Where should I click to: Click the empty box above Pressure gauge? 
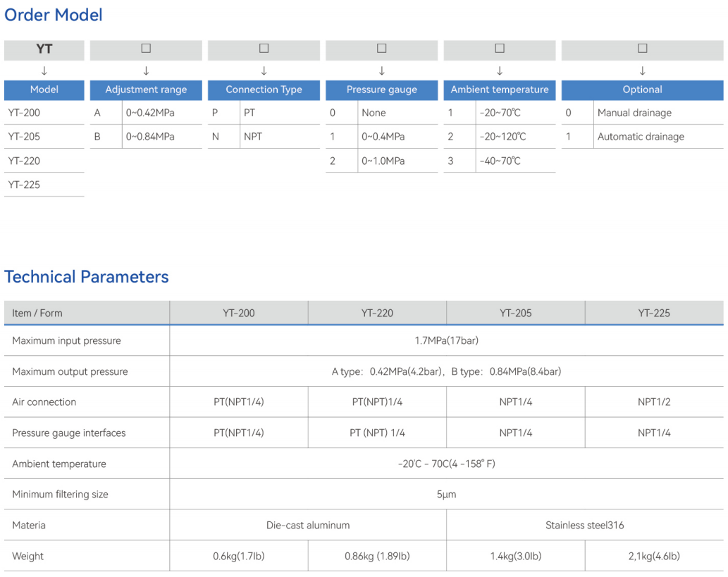381,49
